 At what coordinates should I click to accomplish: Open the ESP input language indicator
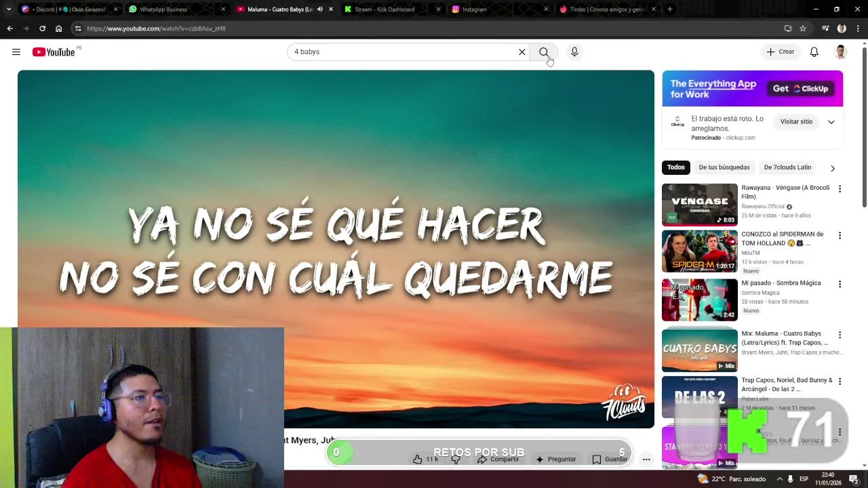804,479
